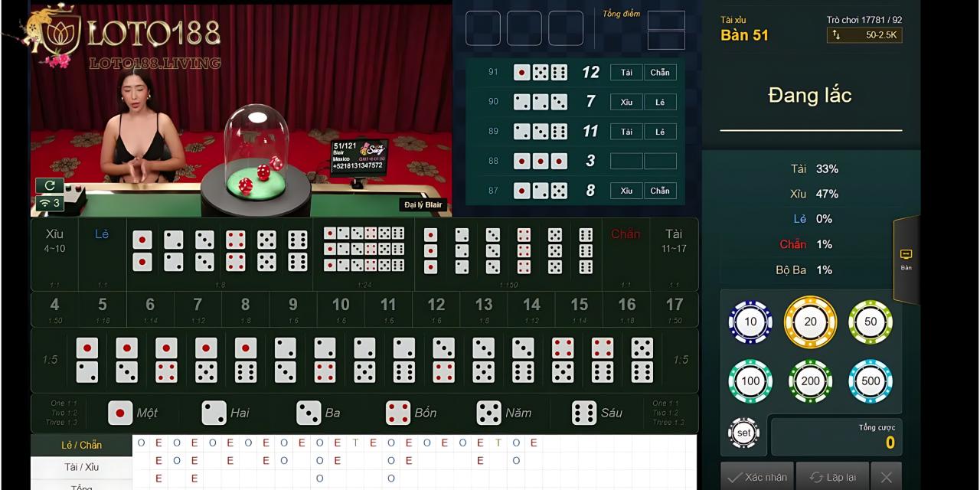Switch to the Lẻ / Chẵn history tab
Viewport: 980px width, 490px height.
[81, 445]
